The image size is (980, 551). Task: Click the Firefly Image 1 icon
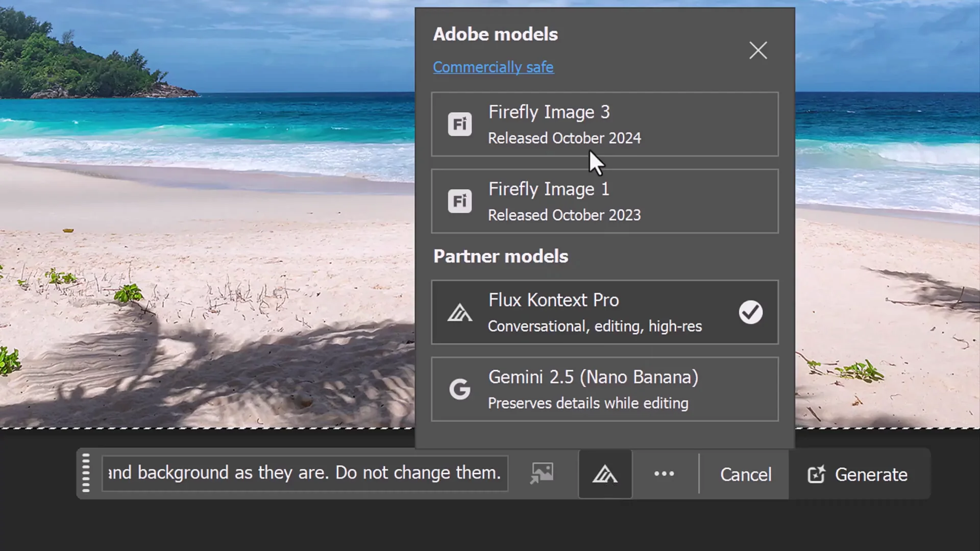click(460, 201)
